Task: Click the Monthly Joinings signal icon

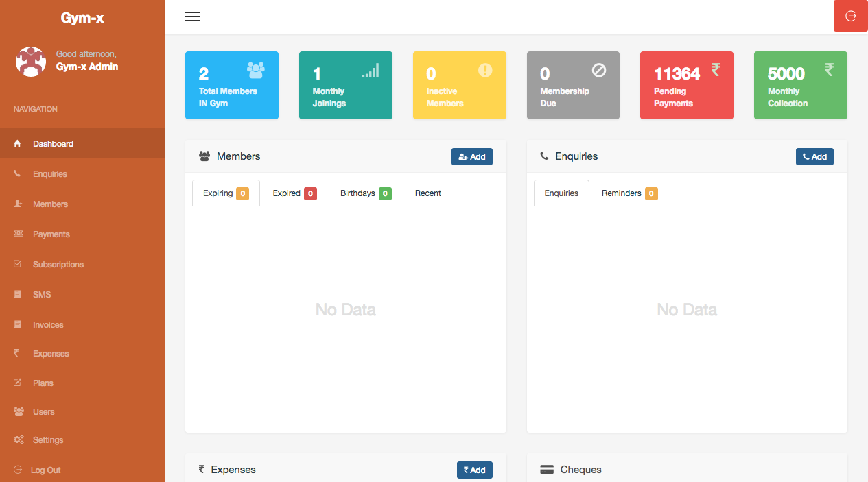Action: [x=370, y=71]
